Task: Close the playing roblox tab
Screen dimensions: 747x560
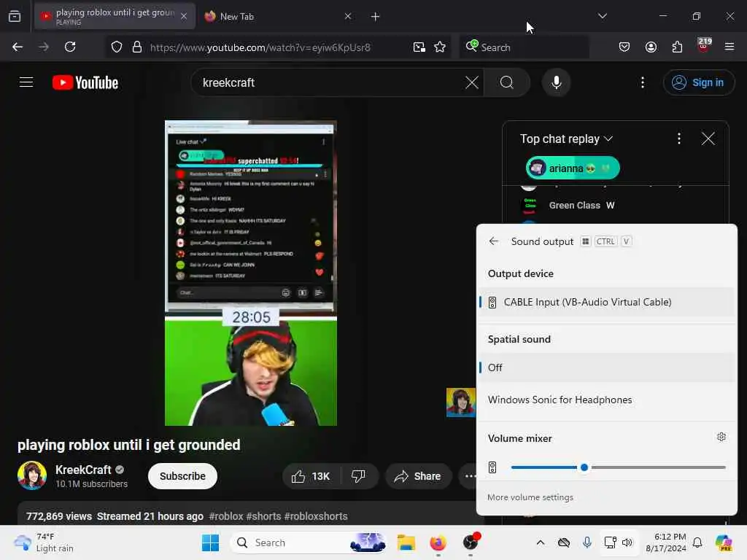Action: tap(183, 16)
